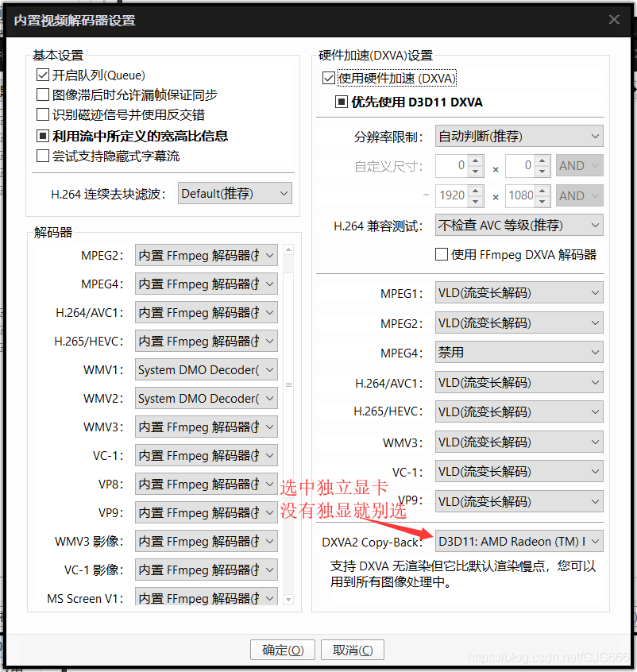Image resolution: width=637 pixels, height=672 pixels.
Task: Open DXVA2 Copy-Back AMD Radeon dropdown
Action: tap(519, 541)
